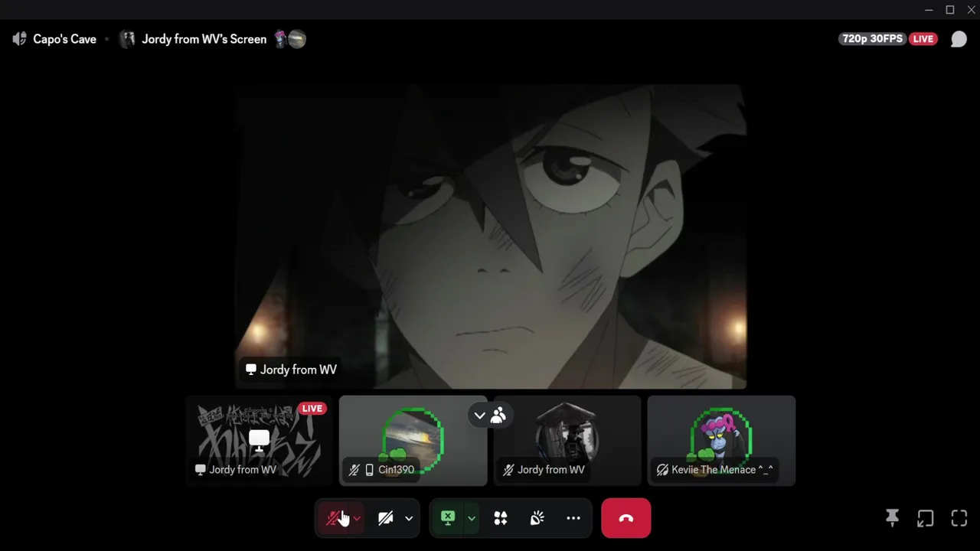Viewport: 980px width, 551px height.
Task: Show the chat bubble icon
Action: click(x=959, y=39)
